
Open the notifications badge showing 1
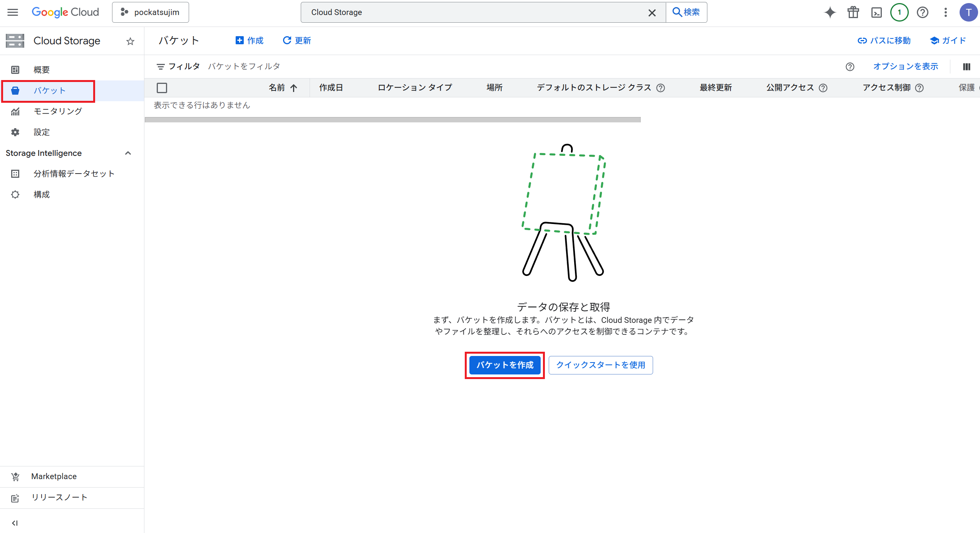899,12
